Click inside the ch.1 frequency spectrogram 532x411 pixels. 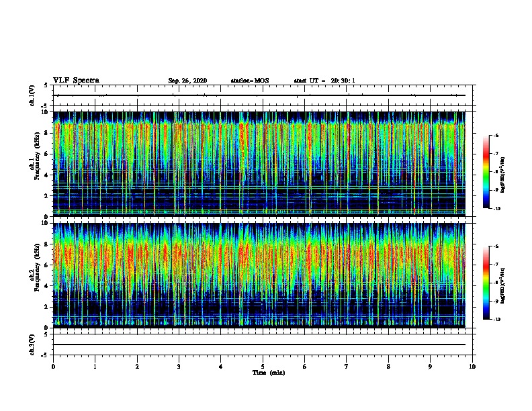259,164
